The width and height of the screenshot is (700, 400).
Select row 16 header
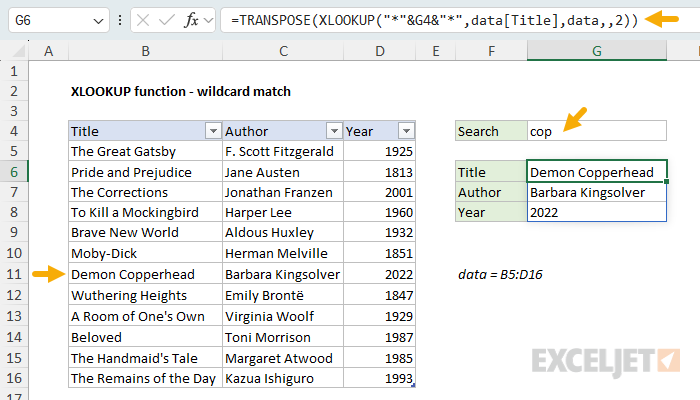tap(14, 378)
